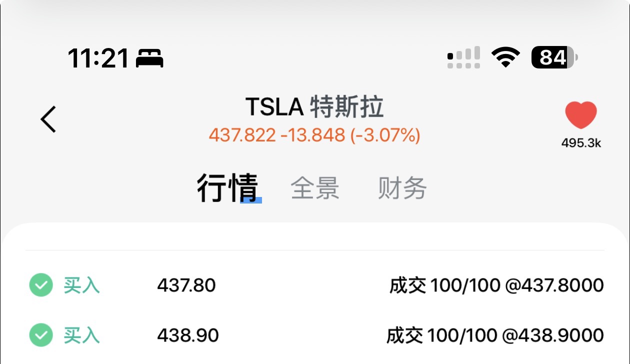Tap the 买入 label at 438.90

coord(81,334)
